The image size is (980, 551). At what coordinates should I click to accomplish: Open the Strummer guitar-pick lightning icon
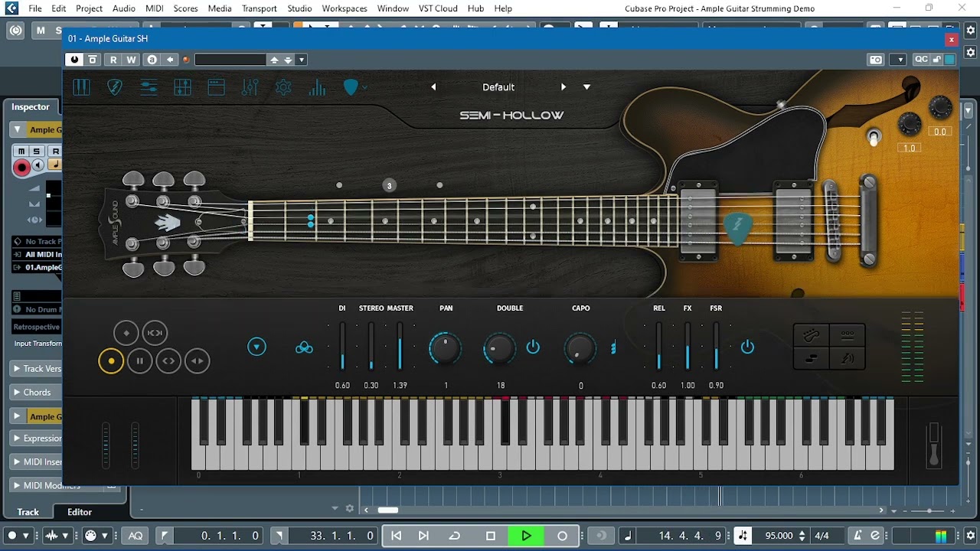[x=115, y=87]
